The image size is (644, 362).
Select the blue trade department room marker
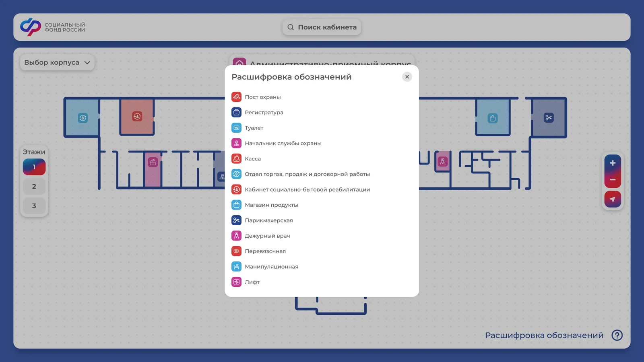[83, 118]
